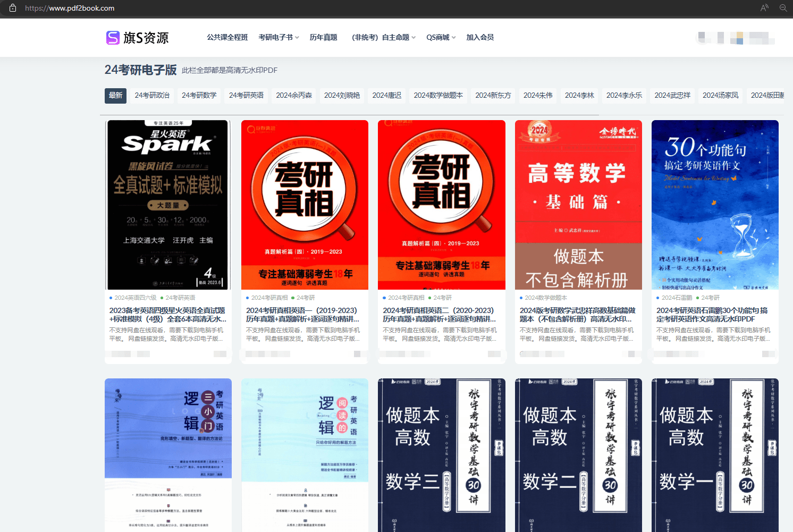Viewport: 793px width, 532px height.
Task: Expand the 考研电子书 dropdown menu
Action: [279, 37]
